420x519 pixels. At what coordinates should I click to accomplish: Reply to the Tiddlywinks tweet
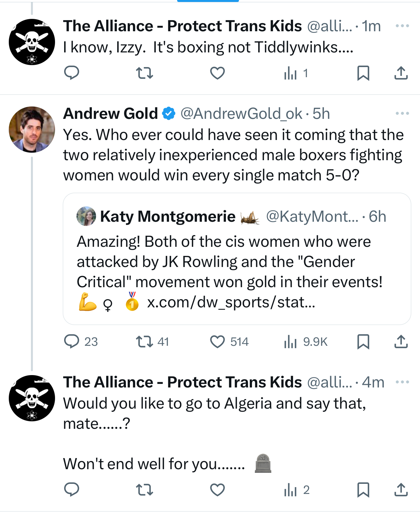72,73
